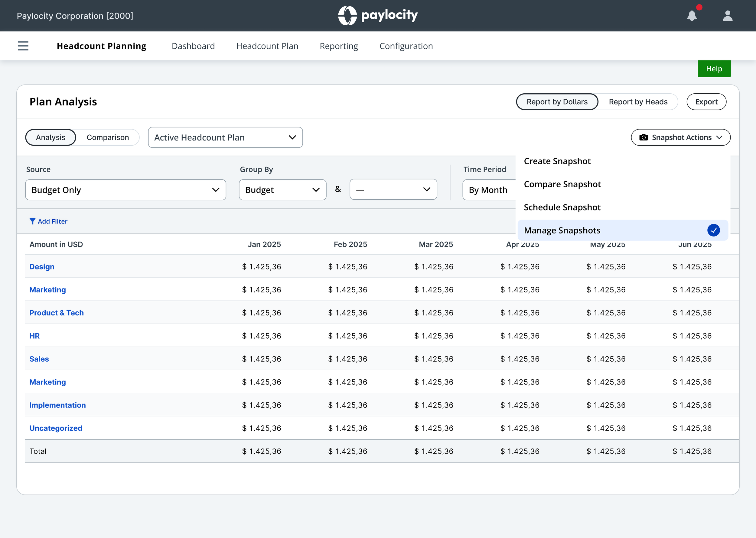The height and width of the screenshot is (538, 756).
Task: Open the hamburger navigation menu
Action: pyautogui.click(x=23, y=46)
